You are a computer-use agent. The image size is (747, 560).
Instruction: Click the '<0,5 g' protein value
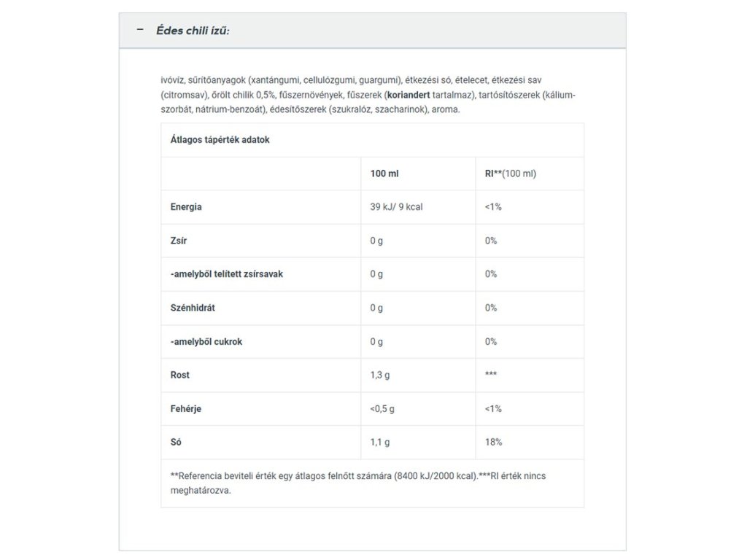point(382,409)
